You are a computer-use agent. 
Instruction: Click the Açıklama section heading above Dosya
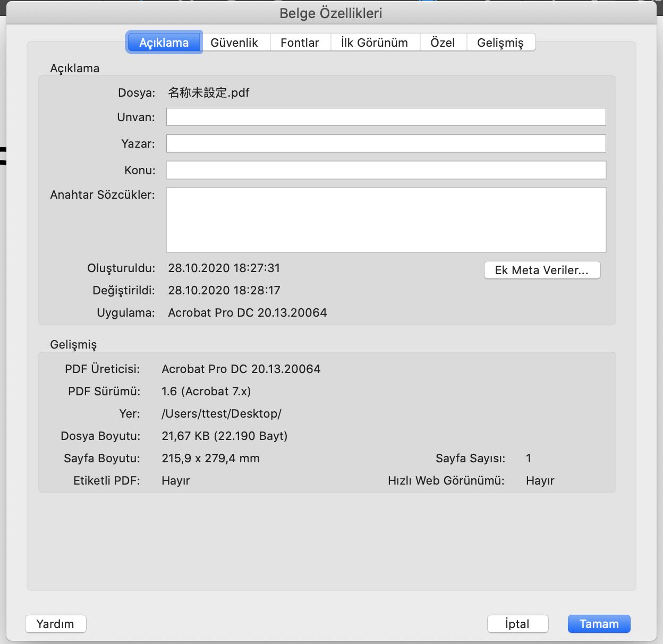75,69
